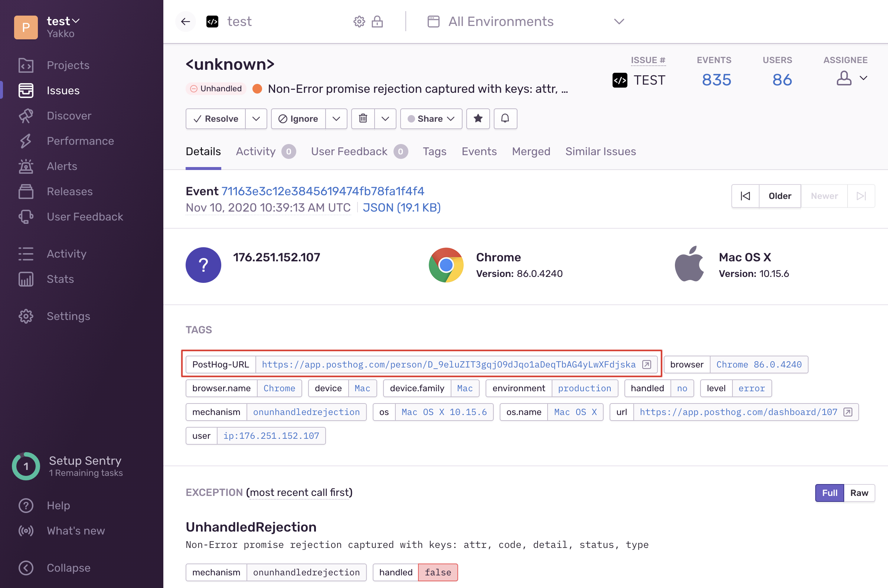Open Releases in the sidebar
Image resolution: width=888 pixels, height=588 pixels.
69,191
